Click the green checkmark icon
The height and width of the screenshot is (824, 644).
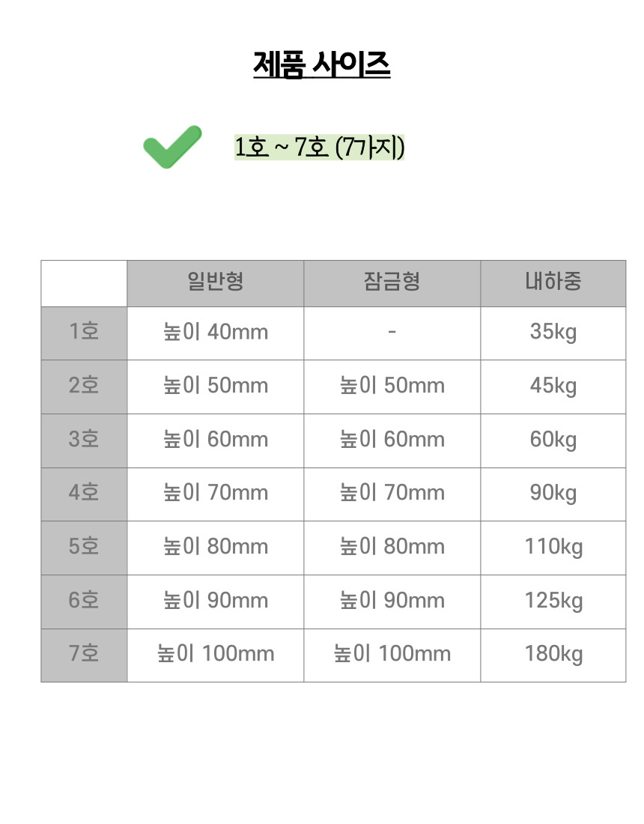[x=172, y=146]
